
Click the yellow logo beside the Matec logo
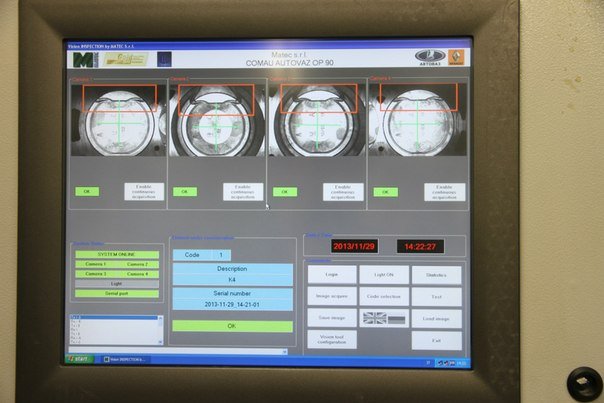pyautogui.click(x=126, y=59)
